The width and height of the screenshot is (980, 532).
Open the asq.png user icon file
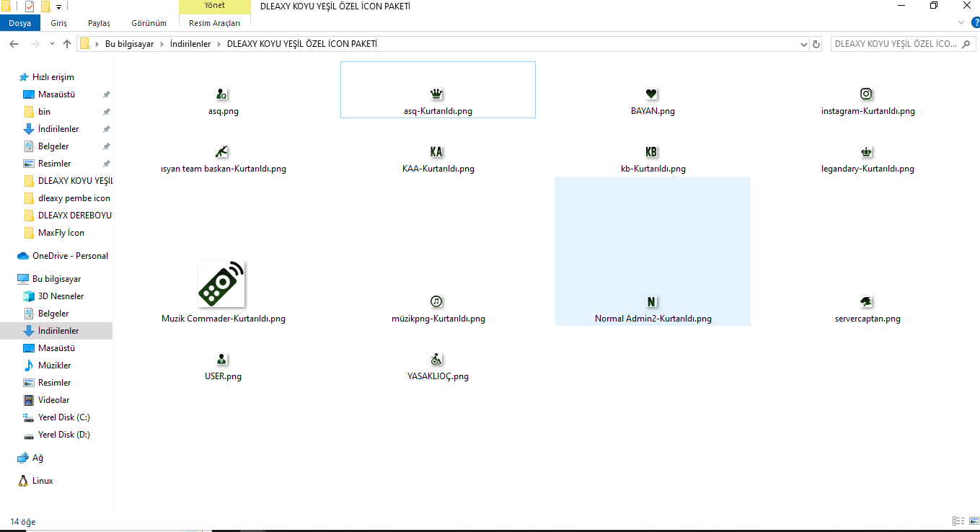[x=221, y=94]
